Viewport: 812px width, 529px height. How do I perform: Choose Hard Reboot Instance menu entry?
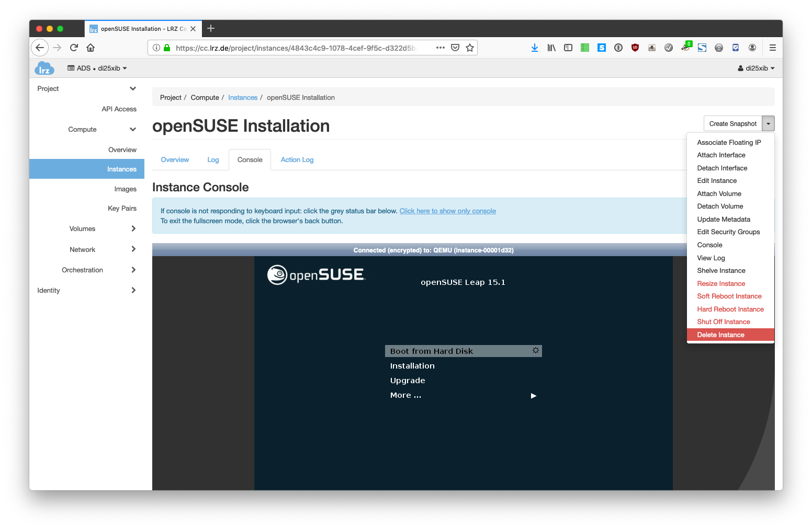tap(730, 309)
